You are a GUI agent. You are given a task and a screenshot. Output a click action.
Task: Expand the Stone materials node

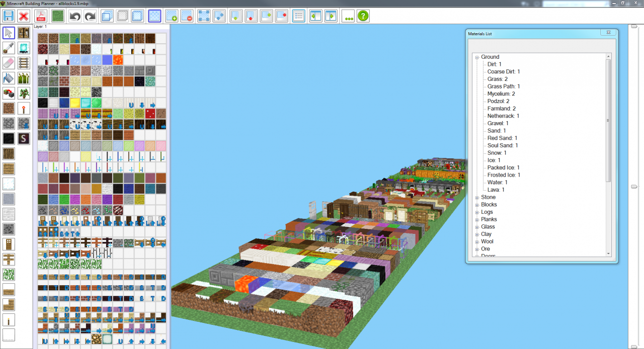click(476, 198)
